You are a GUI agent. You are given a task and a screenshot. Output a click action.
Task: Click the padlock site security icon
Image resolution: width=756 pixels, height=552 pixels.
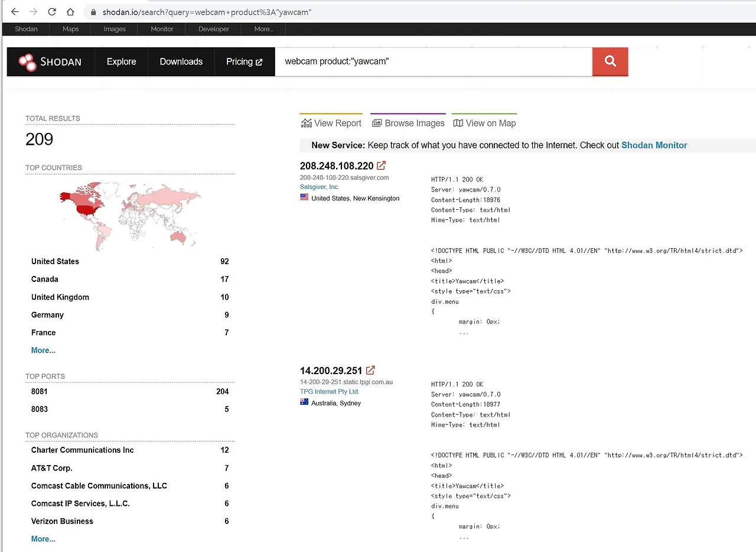[93, 12]
